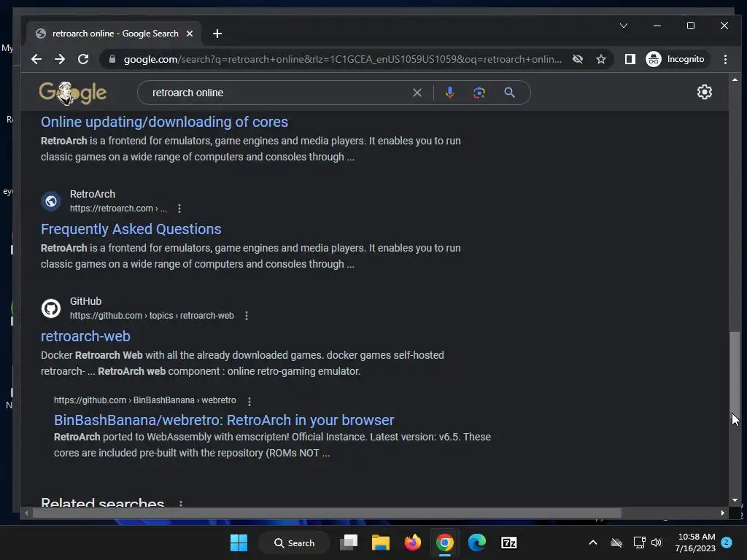Go forward in browser history
The image size is (747, 560).
pyautogui.click(x=60, y=59)
